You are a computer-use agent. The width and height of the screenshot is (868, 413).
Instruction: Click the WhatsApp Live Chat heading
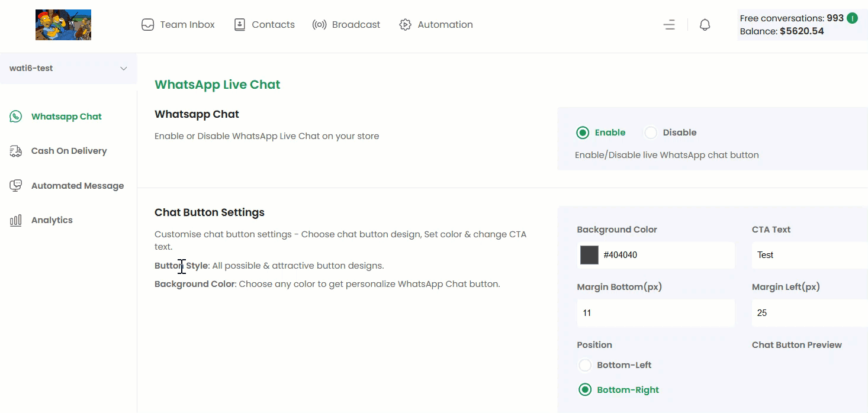pos(217,85)
